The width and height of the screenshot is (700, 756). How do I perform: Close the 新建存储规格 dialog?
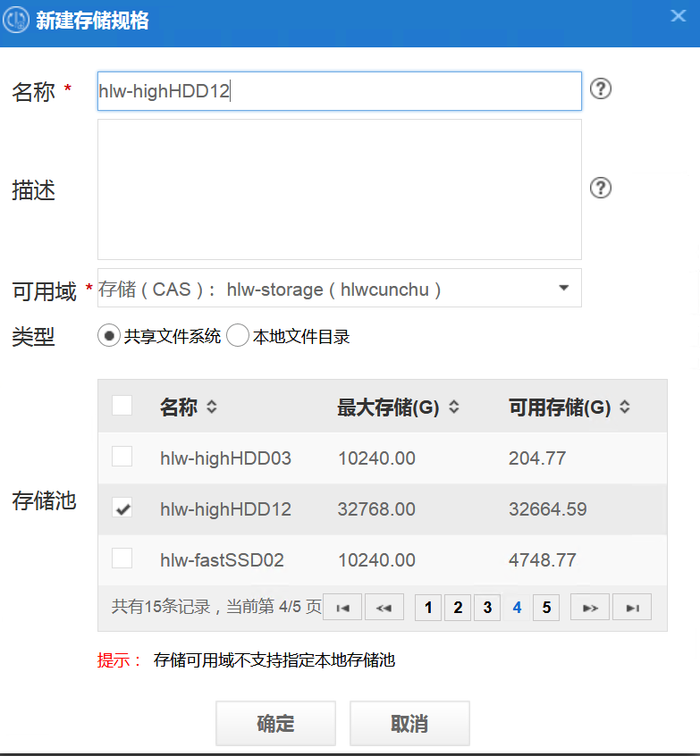[679, 16]
